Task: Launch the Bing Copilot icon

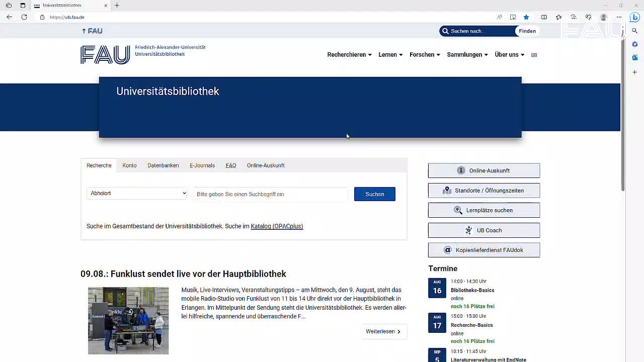Action: (x=634, y=17)
